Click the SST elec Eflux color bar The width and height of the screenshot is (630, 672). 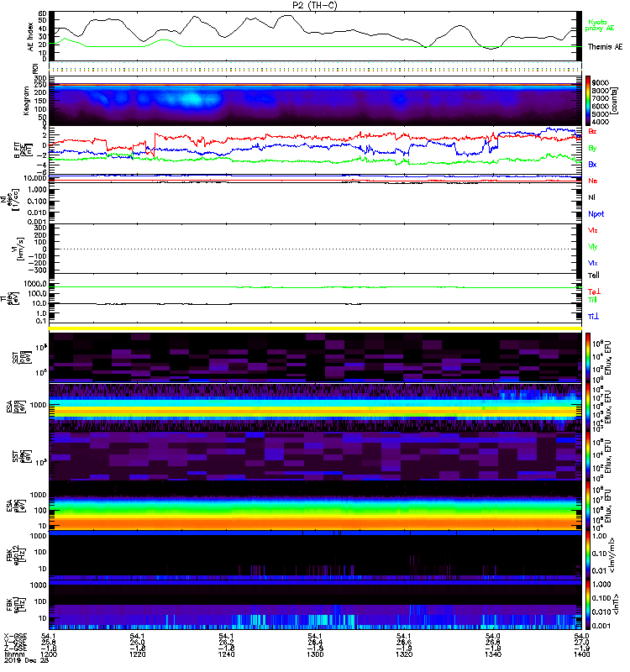(x=588, y=456)
